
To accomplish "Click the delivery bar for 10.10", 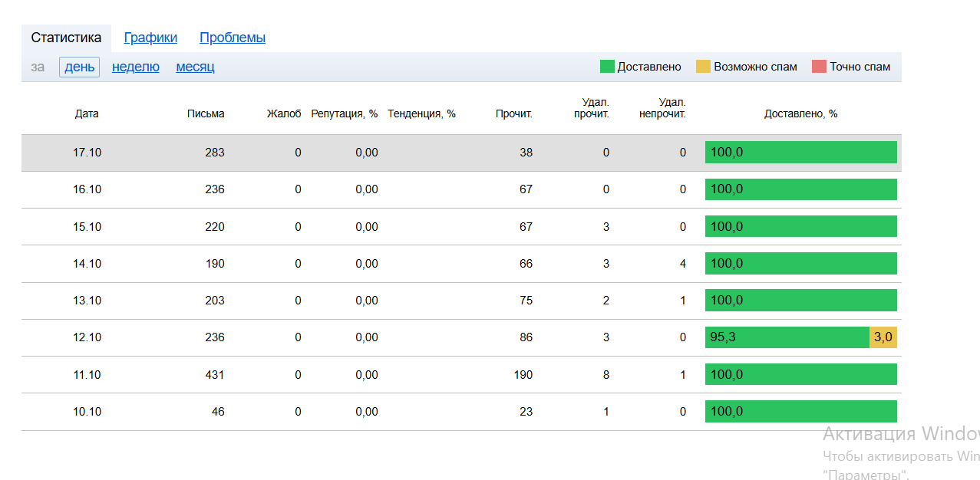I will 800,412.
